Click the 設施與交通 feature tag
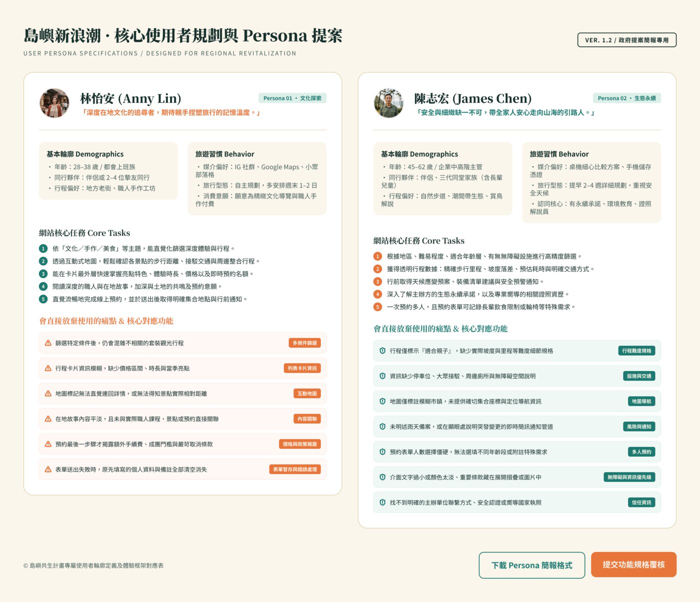Viewport: 700px width, 602px height. (639, 376)
